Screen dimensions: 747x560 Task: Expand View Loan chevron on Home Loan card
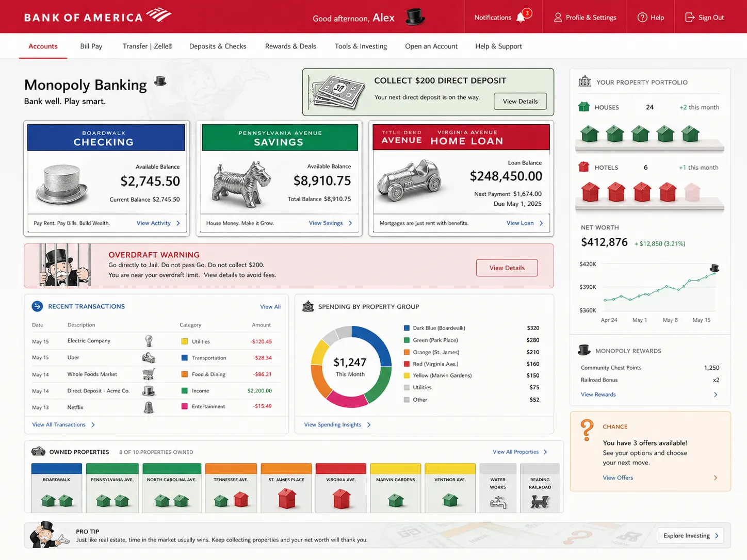tap(541, 223)
